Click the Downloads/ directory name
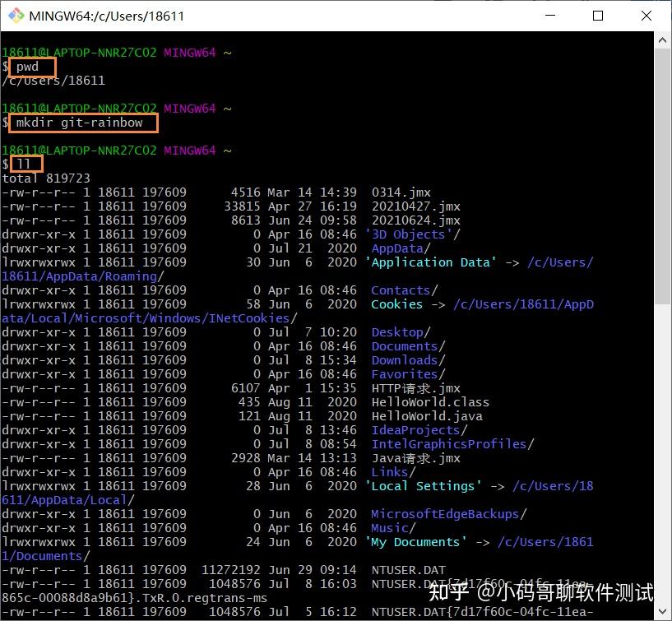Screen dimensions: 672x621 pos(409,360)
